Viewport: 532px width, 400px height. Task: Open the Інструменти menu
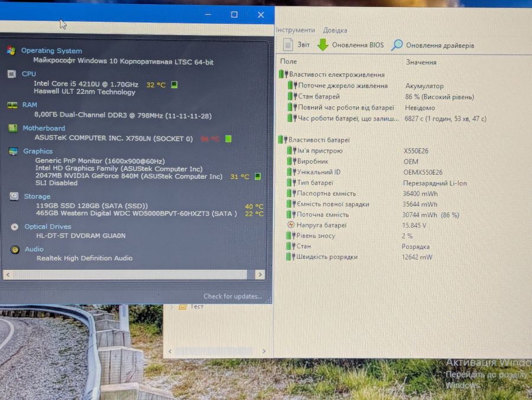(295, 30)
